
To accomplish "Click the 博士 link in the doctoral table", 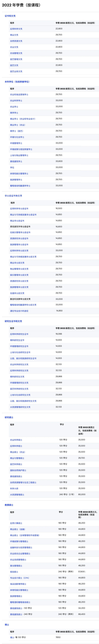I will tap(12, 637).
